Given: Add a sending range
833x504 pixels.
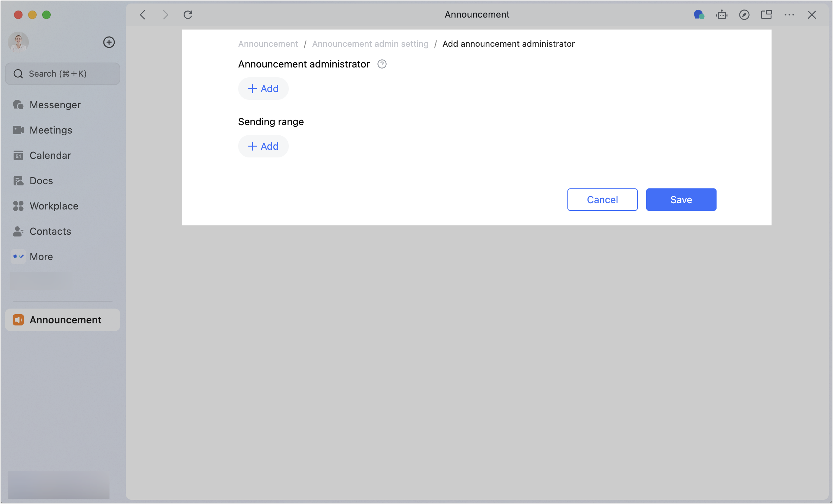Looking at the screenshot, I should 263,146.
